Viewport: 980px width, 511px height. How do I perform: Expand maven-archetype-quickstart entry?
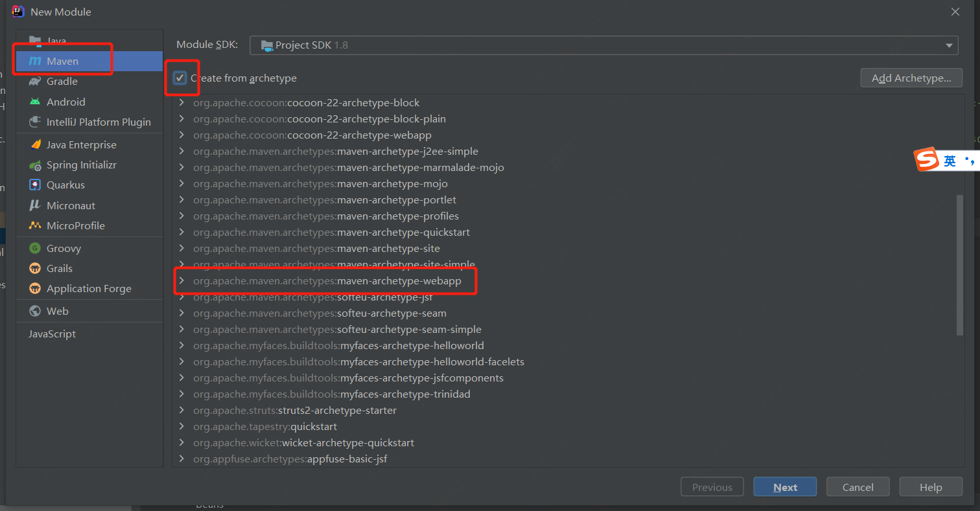[181, 232]
